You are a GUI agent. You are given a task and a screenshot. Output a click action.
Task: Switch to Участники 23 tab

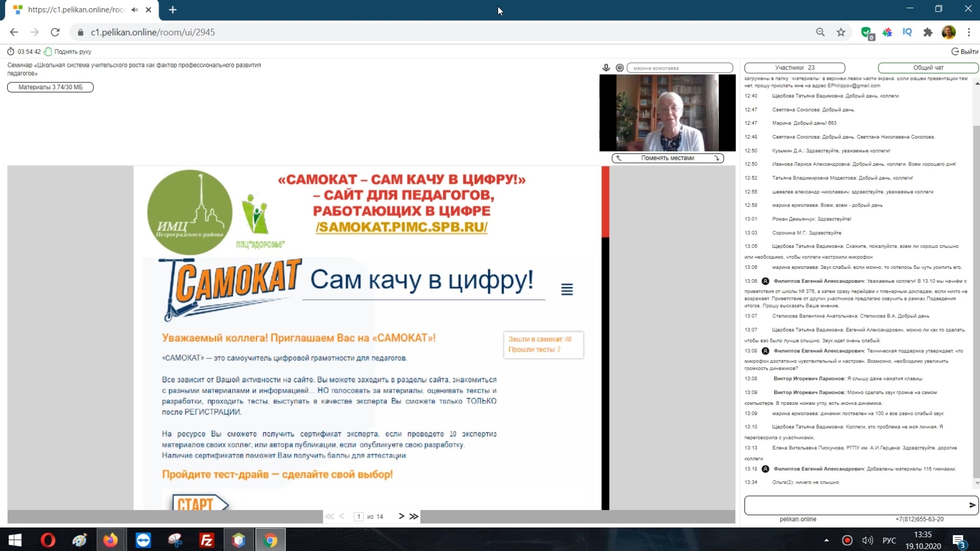(795, 67)
